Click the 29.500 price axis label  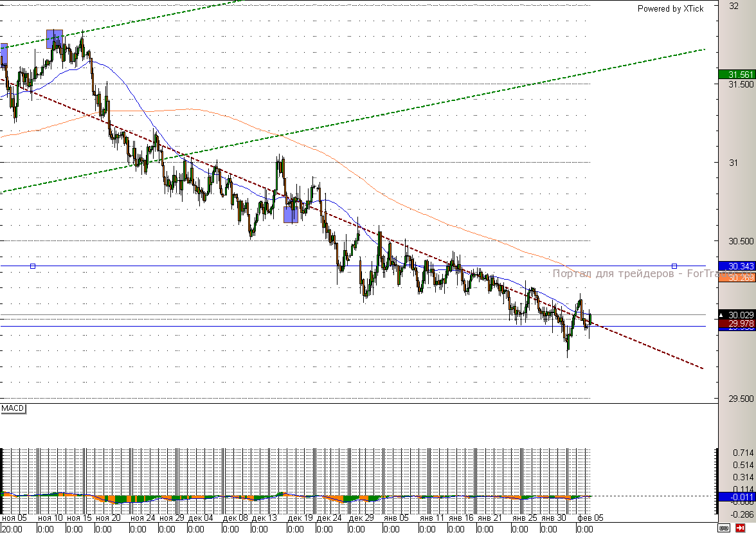pyautogui.click(x=741, y=399)
